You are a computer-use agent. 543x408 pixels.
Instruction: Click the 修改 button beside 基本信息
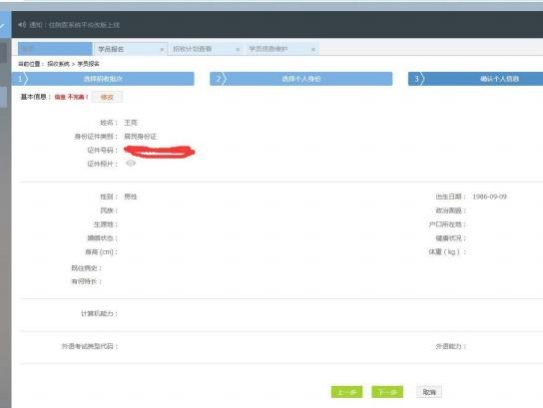[107, 97]
